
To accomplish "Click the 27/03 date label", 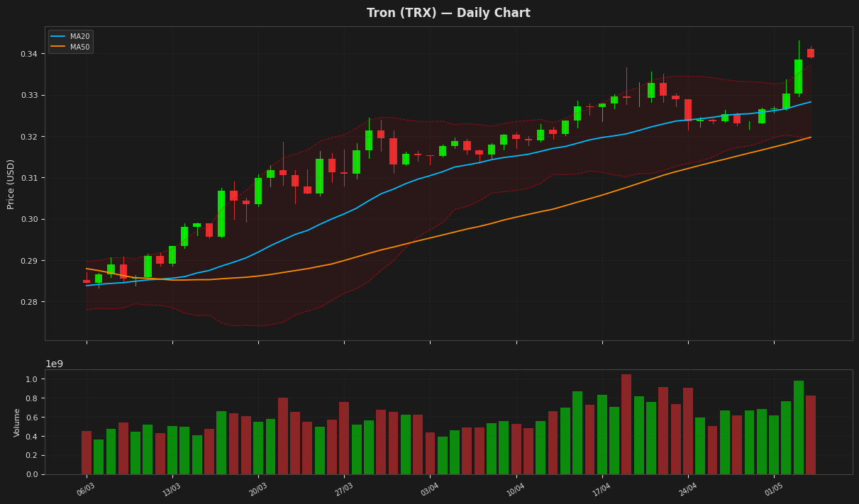I will (x=343, y=489).
